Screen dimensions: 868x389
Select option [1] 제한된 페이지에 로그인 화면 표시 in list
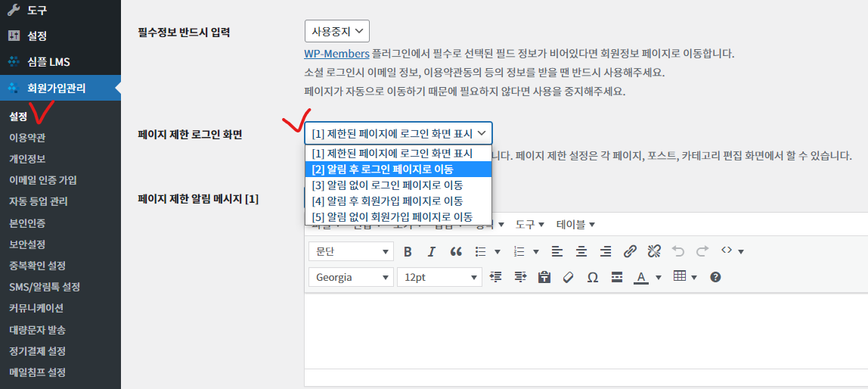398,153
